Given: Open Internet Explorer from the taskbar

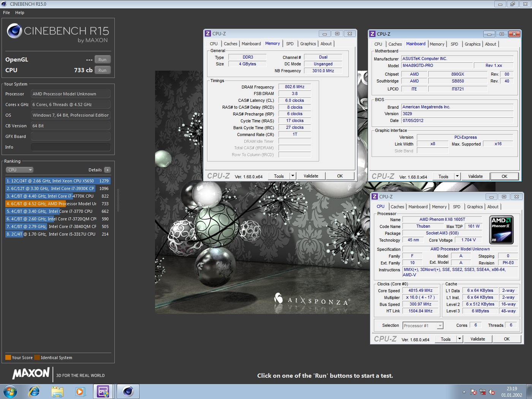Looking at the screenshot, I should tap(34, 391).
